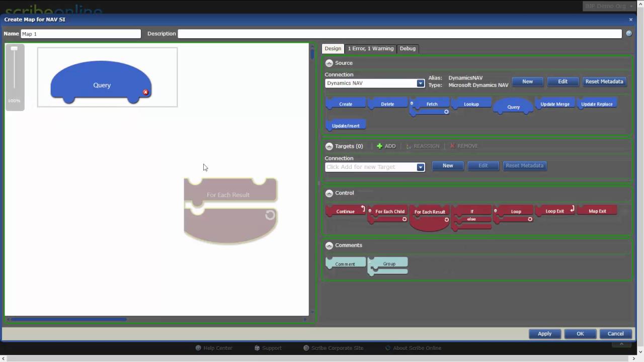Click the Description input field

point(400,34)
